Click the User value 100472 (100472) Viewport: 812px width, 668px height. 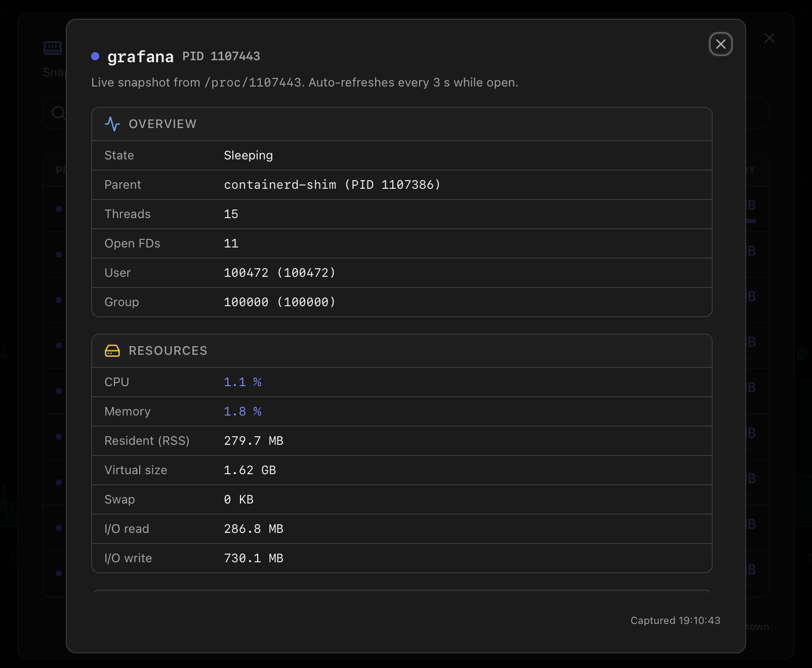279,273
